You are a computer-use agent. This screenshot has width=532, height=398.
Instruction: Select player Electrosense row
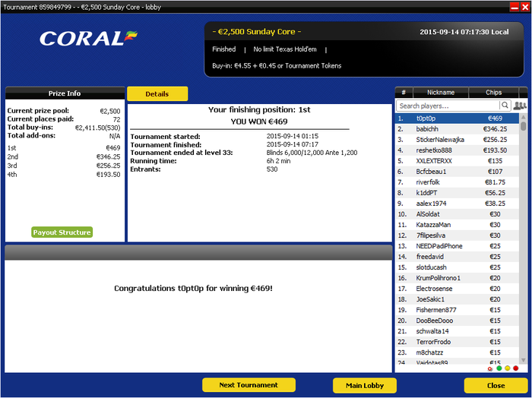pos(457,289)
